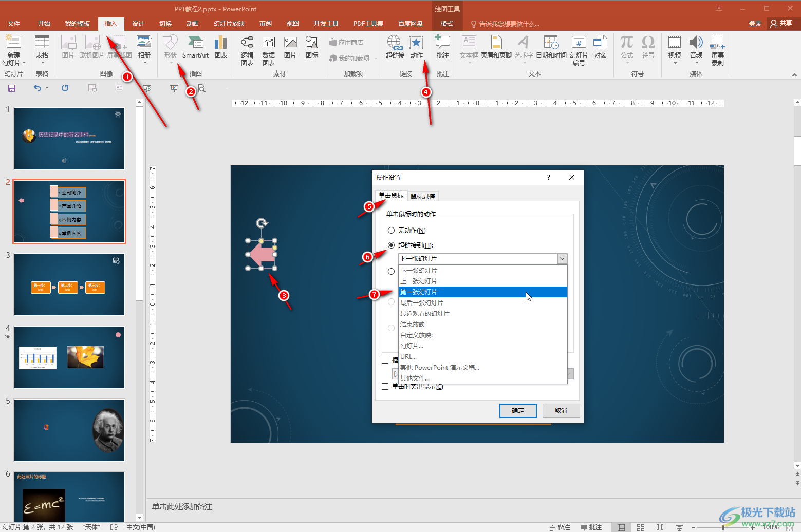Expand the 视频 video dropdown

(x=675, y=63)
